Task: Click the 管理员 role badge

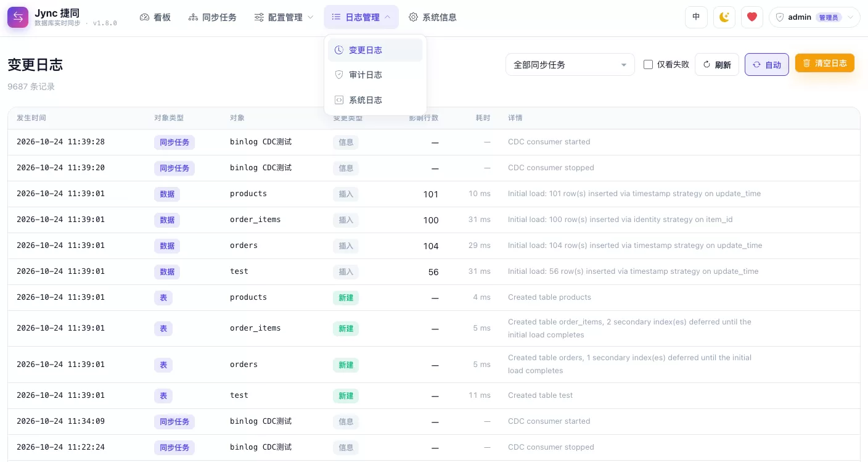Action: [x=828, y=17]
